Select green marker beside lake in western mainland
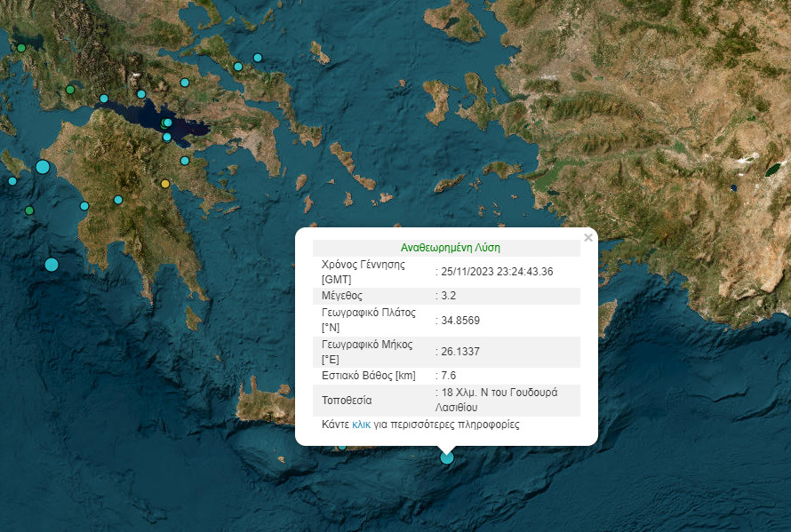791x532 pixels. (69, 90)
